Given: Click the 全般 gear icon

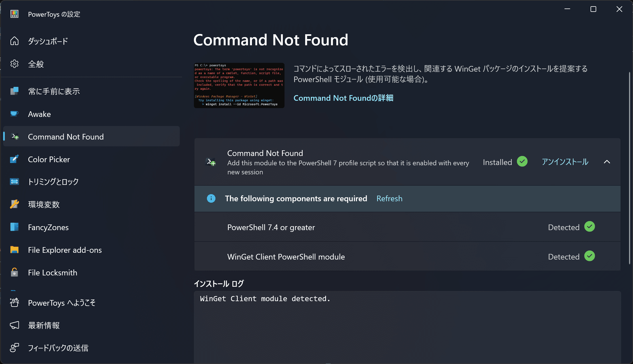Looking at the screenshot, I should (x=14, y=64).
